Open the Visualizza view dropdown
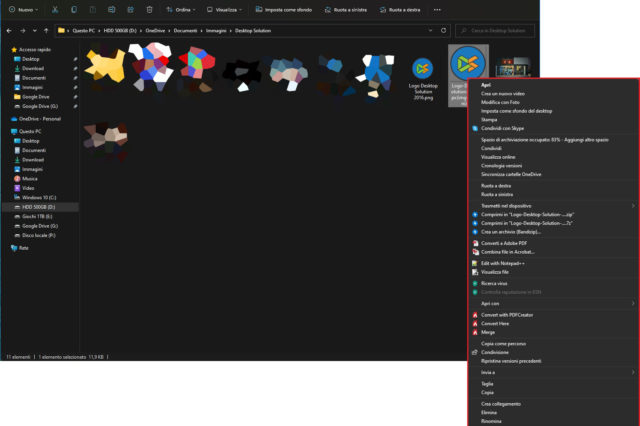This screenshot has height=426, width=640. (224, 9)
